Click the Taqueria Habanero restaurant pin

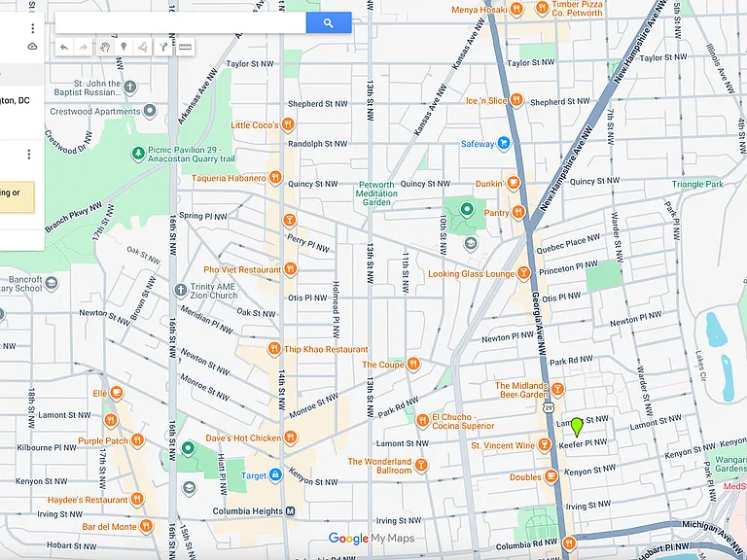click(275, 178)
